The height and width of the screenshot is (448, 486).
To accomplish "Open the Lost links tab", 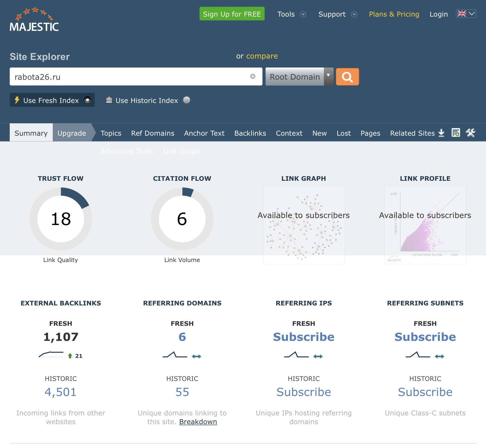I will 344,133.
